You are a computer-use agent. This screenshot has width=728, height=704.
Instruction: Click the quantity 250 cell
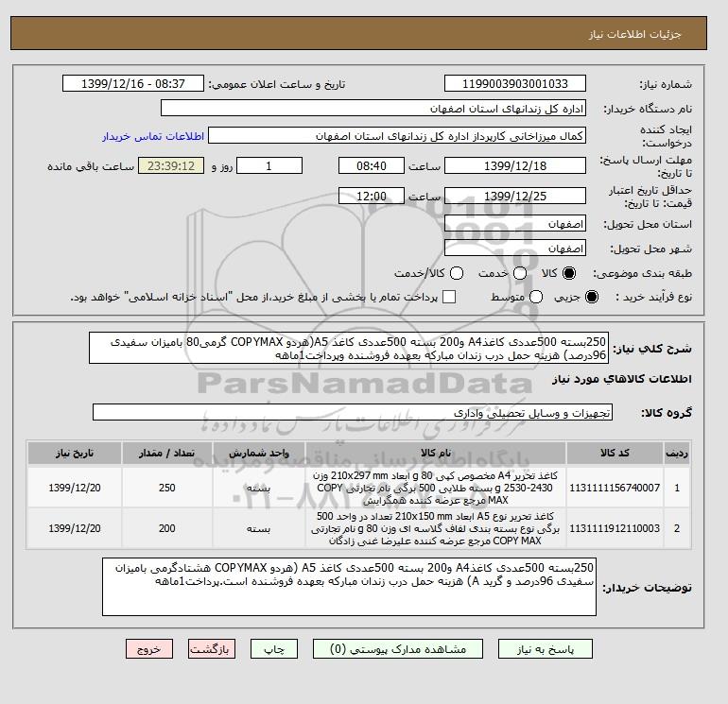pos(166,488)
